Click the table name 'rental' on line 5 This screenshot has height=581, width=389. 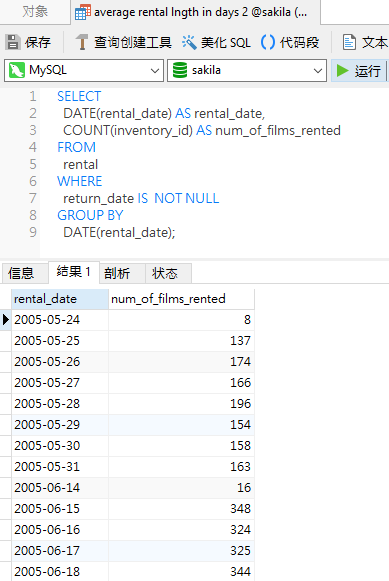point(80,165)
